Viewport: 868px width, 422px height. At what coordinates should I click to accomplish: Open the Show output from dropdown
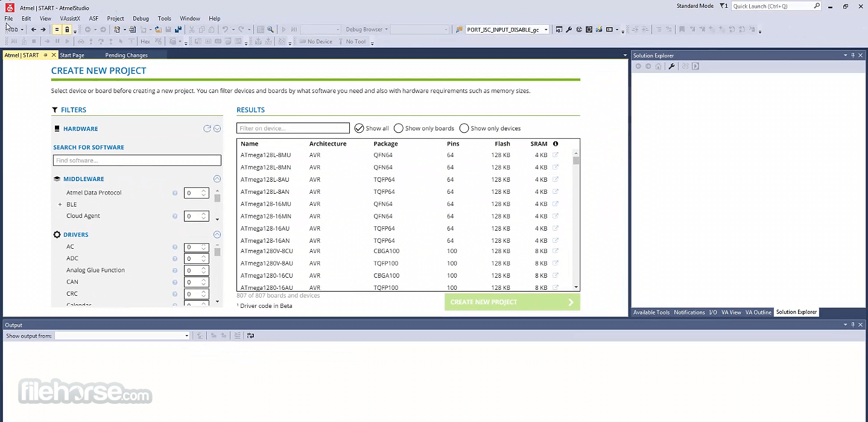tap(186, 336)
